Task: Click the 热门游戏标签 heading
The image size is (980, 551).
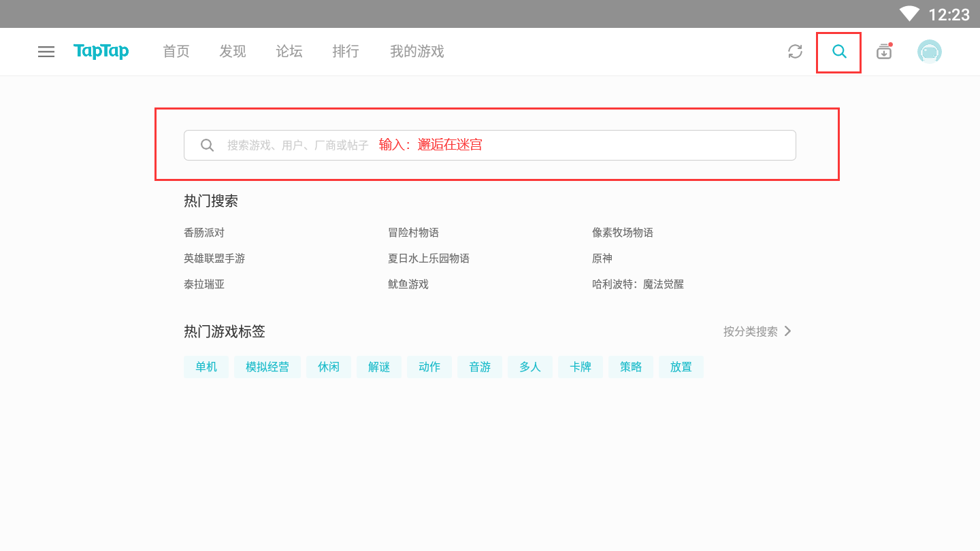Action: 225,331
